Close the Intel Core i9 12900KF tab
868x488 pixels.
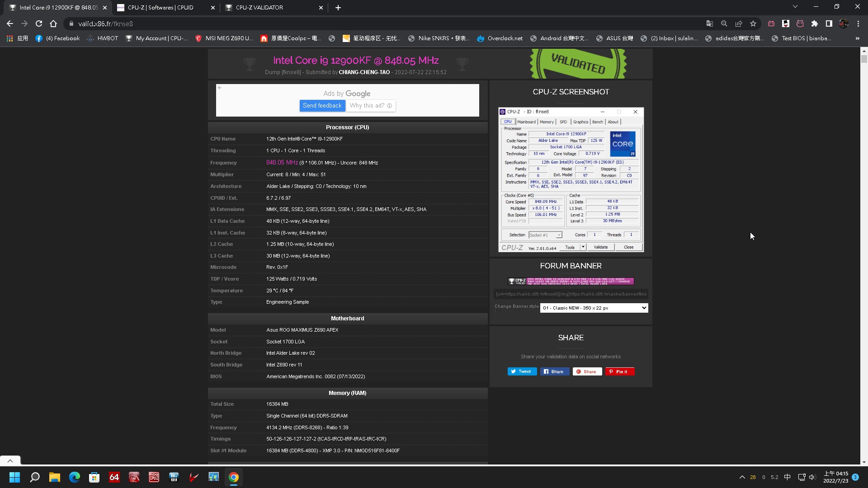(104, 7)
